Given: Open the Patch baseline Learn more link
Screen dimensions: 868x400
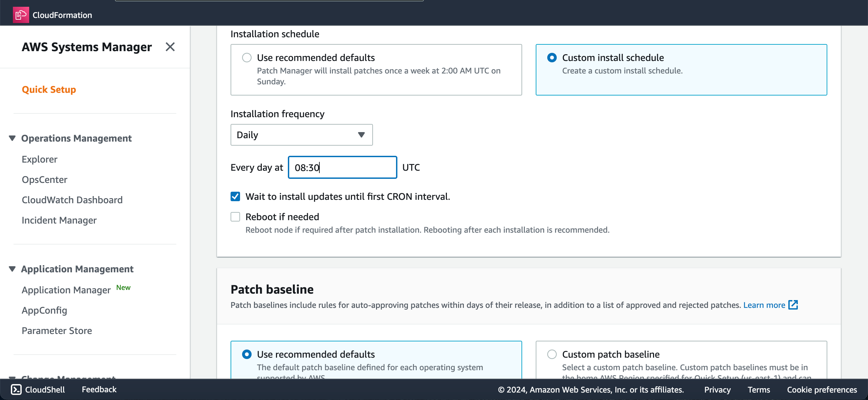Looking at the screenshot, I should (x=764, y=305).
